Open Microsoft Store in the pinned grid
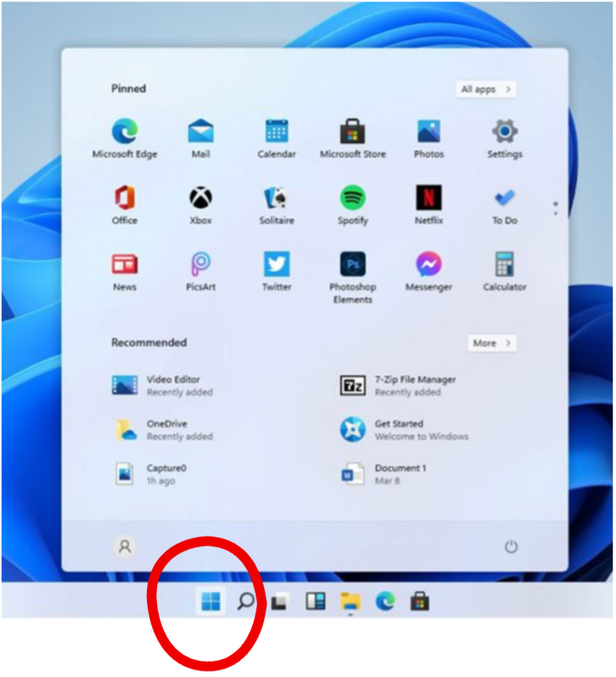The width and height of the screenshot is (616, 677). tap(353, 132)
